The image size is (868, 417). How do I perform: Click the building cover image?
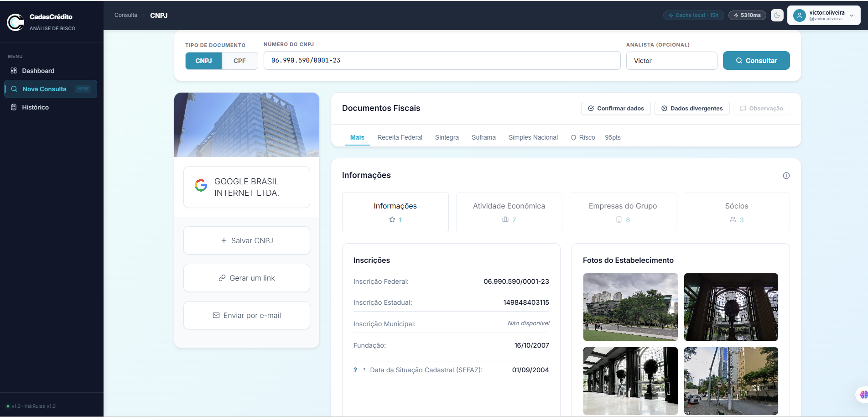point(247,125)
